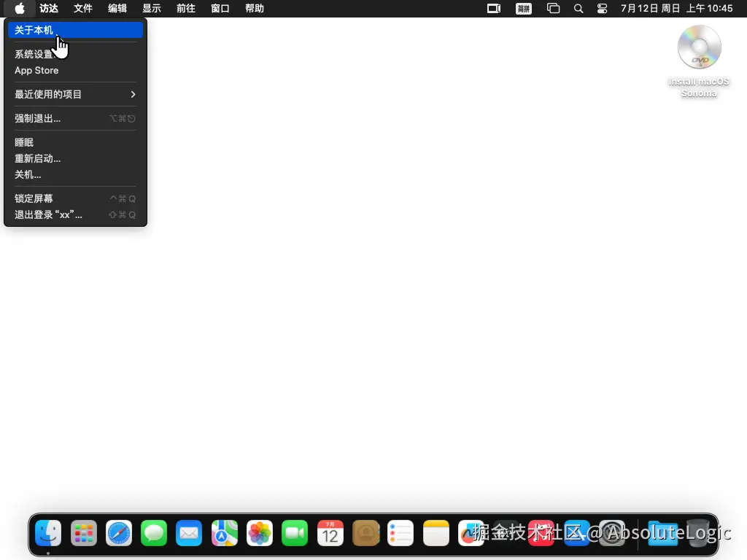Open Finder from the Dock
Viewport: 747px width, 560px height.
coord(48,533)
